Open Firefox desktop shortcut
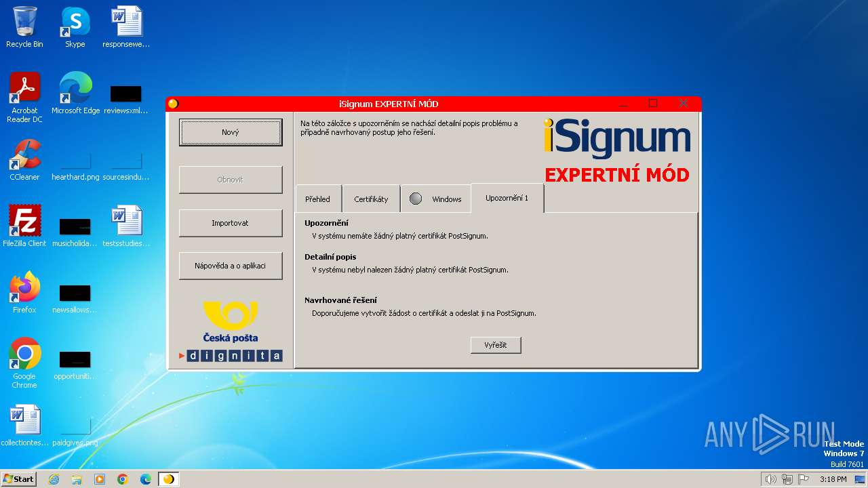This screenshot has width=868, height=488. pyautogui.click(x=24, y=293)
